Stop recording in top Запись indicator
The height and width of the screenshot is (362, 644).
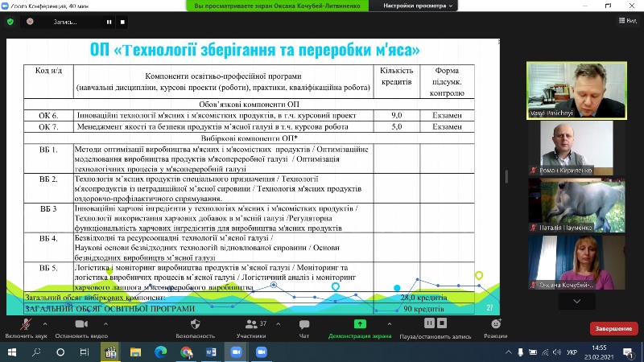(x=122, y=23)
